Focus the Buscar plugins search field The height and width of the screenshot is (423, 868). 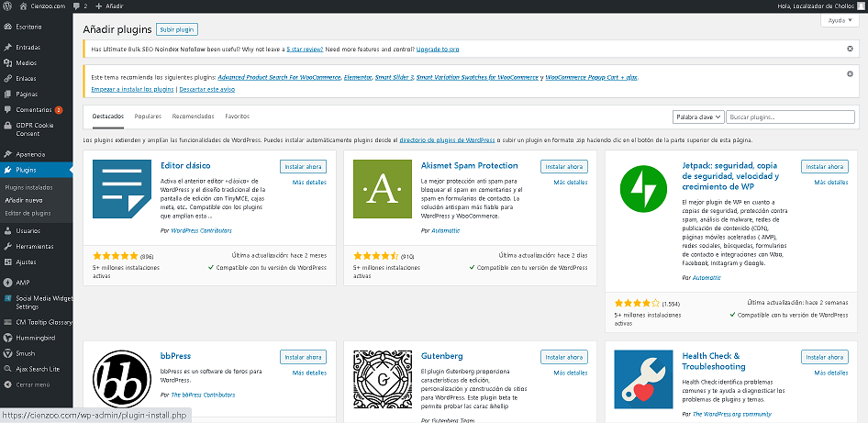tap(791, 117)
